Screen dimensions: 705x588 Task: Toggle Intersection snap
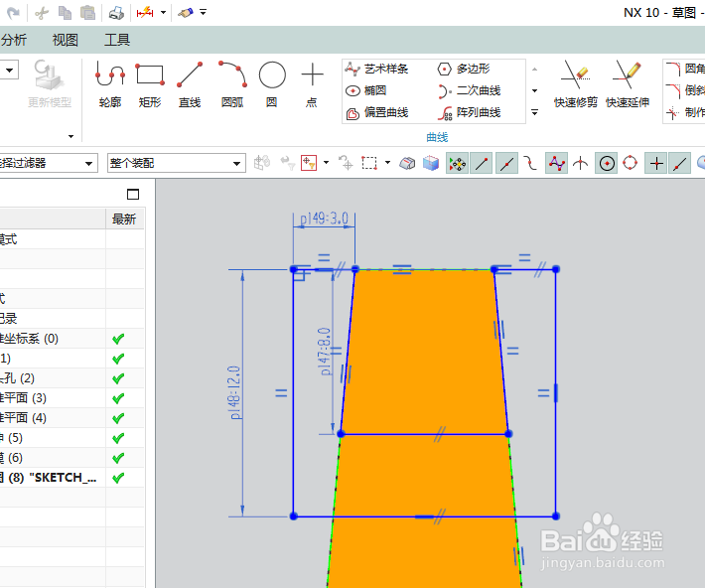[x=581, y=163]
